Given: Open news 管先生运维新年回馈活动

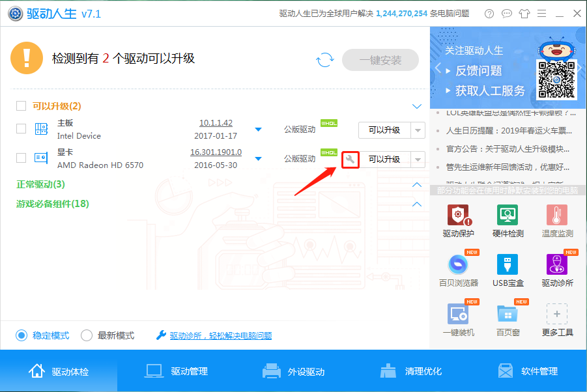Looking at the screenshot, I should pos(508,167).
